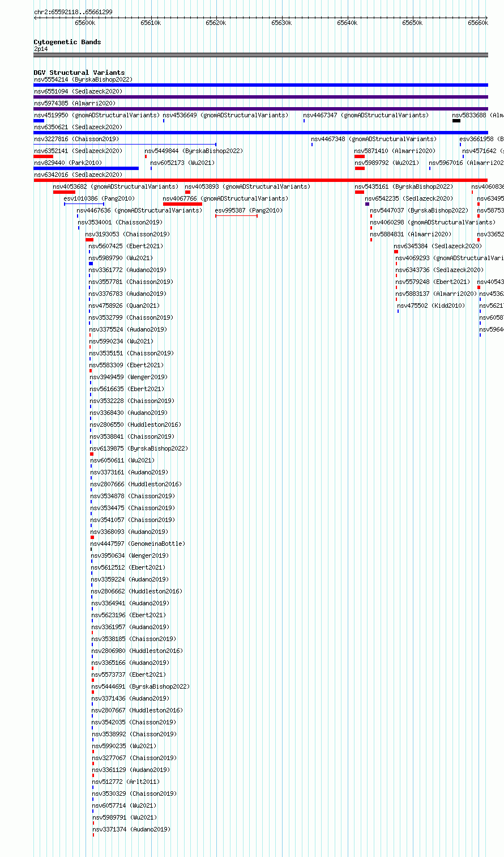Select nsv5989790 (Wu2021) label
The width and height of the screenshot is (504, 857).
click(121, 258)
